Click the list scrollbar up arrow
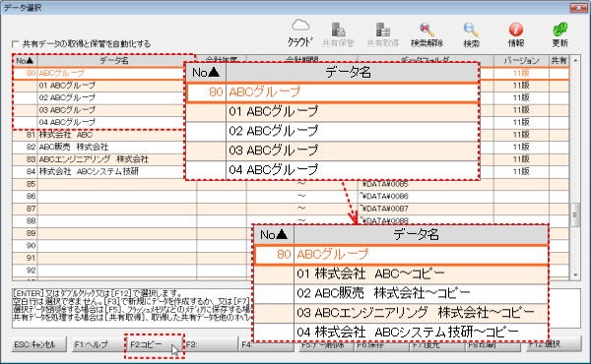This screenshot has width=591, height=364. tap(575, 60)
